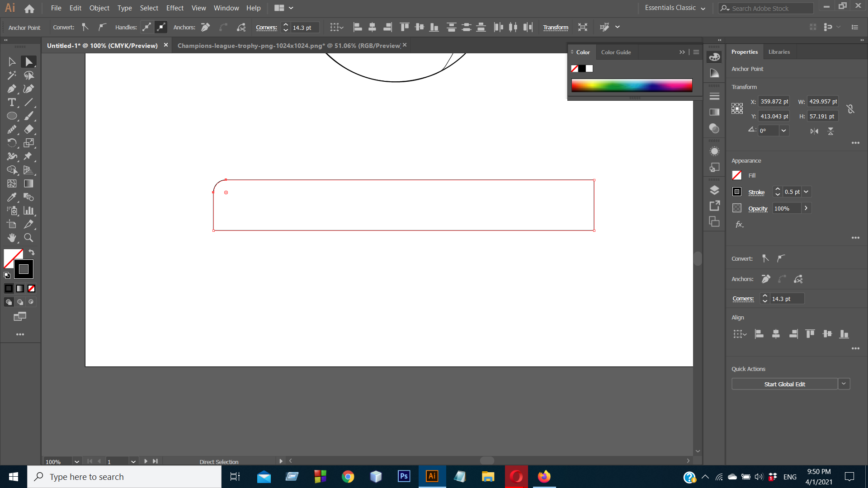Select the Scale tool

click(x=28, y=143)
